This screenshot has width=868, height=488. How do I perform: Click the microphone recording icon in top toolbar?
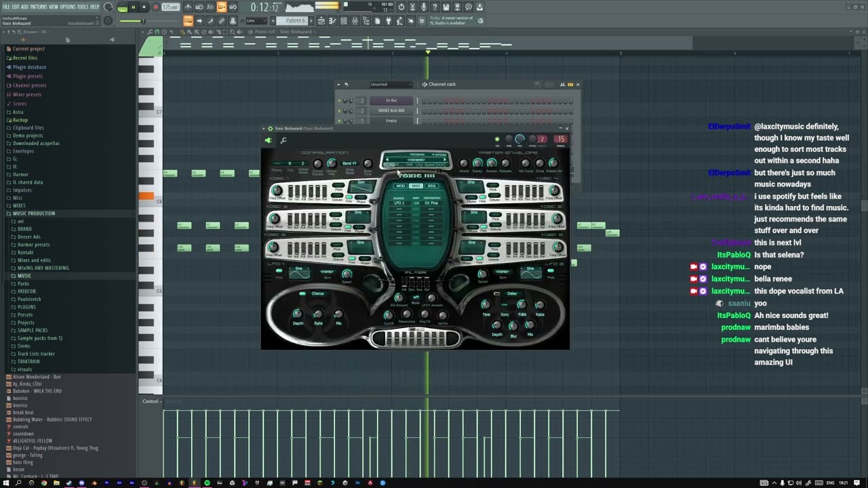click(424, 7)
